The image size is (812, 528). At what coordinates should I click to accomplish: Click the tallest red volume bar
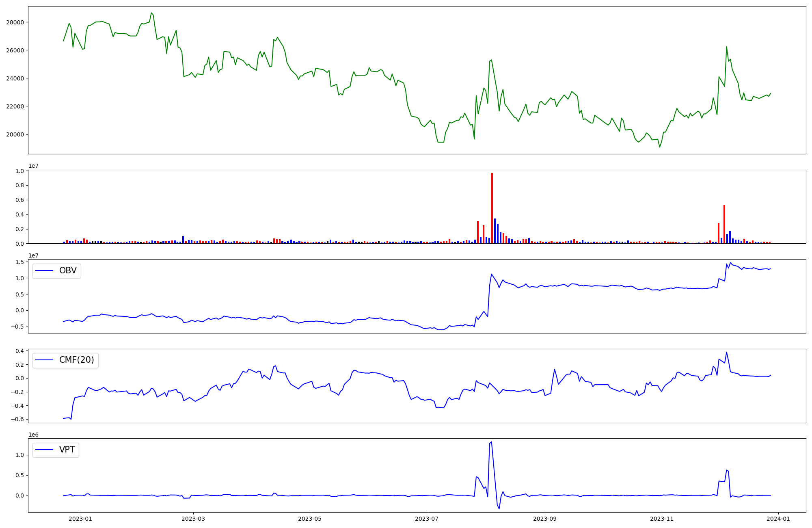pyautogui.click(x=492, y=208)
